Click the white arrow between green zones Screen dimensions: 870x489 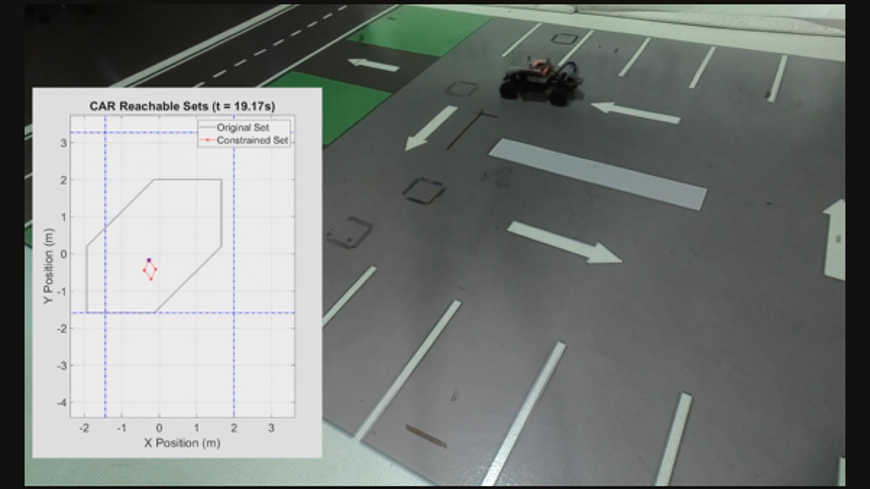pyautogui.click(x=373, y=65)
